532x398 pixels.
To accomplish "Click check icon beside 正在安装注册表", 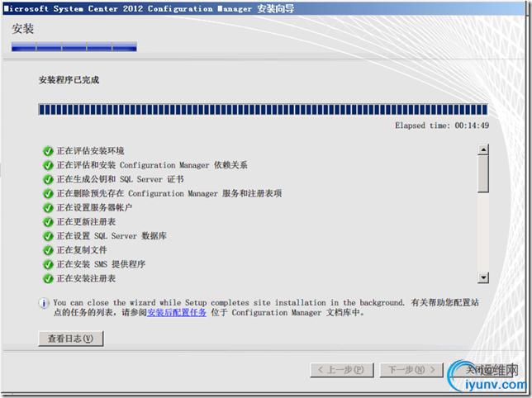I will click(x=48, y=278).
